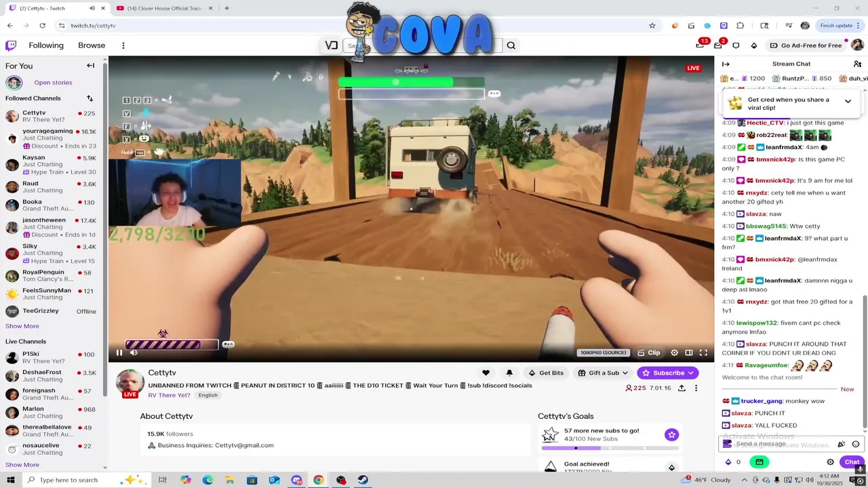Click the share upload icon below the video
This screenshot has width=868, height=488.
(x=682, y=388)
